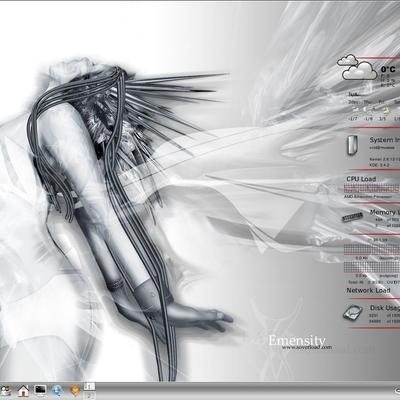The image size is (400, 400).
Task: Click the cloudy weather icon
Action: (357, 67)
